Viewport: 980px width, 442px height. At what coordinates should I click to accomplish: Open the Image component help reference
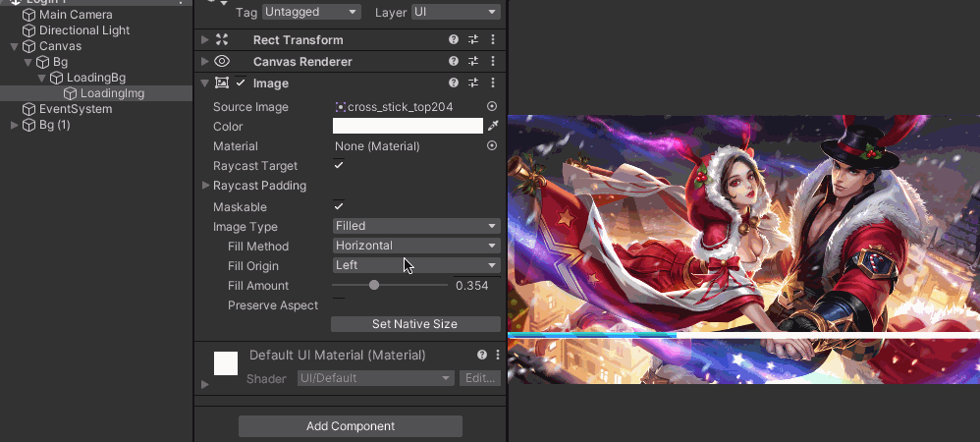(x=454, y=83)
